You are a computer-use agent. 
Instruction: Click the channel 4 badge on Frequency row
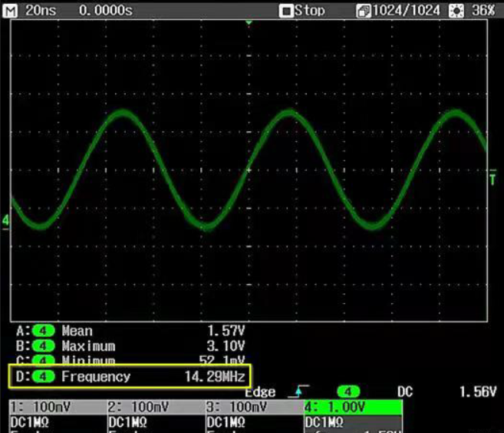point(44,376)
